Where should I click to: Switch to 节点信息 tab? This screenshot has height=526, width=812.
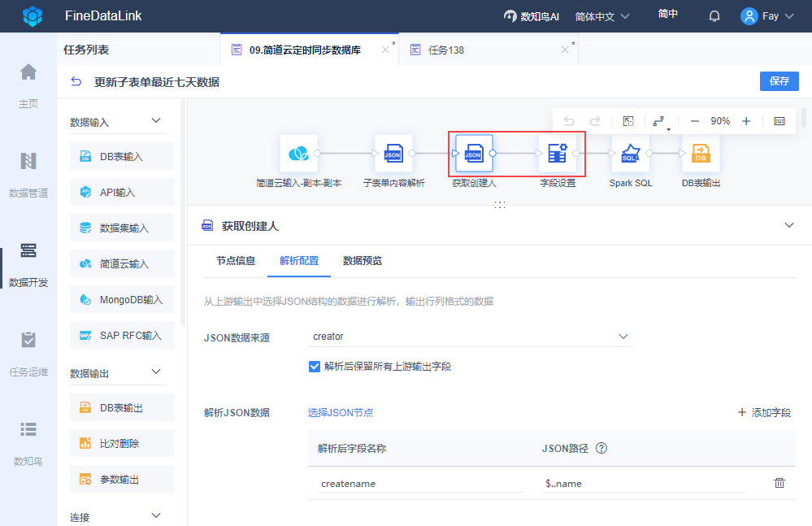[236, 261]
